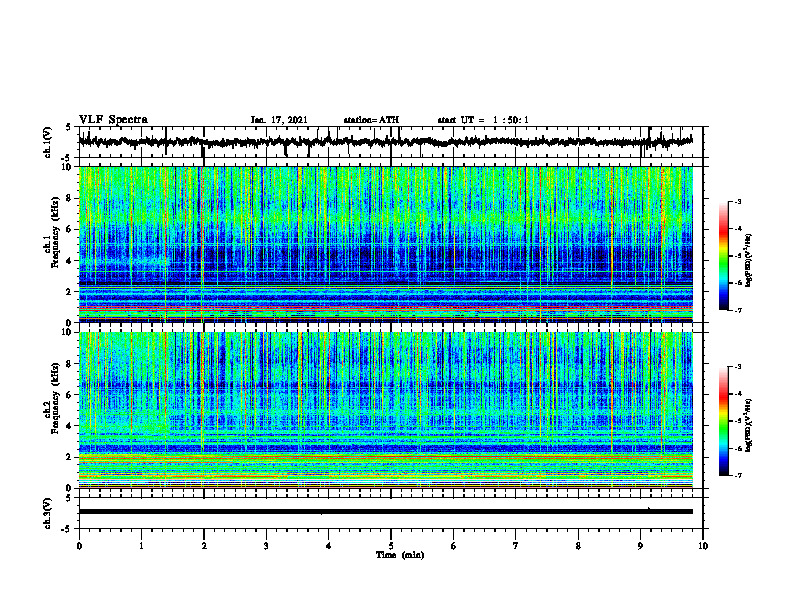Click the "9" tick label on time axis
Viewport: 792px width, 612px height.
pos(640,546)
